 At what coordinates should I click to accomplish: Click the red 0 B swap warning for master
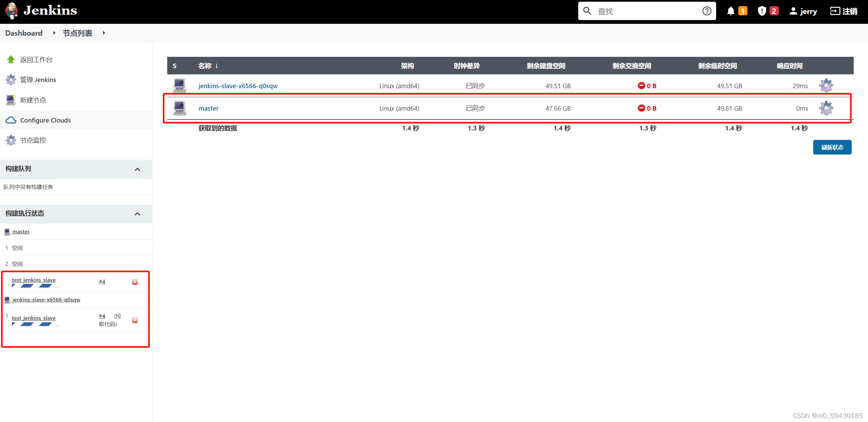(647, 108)
